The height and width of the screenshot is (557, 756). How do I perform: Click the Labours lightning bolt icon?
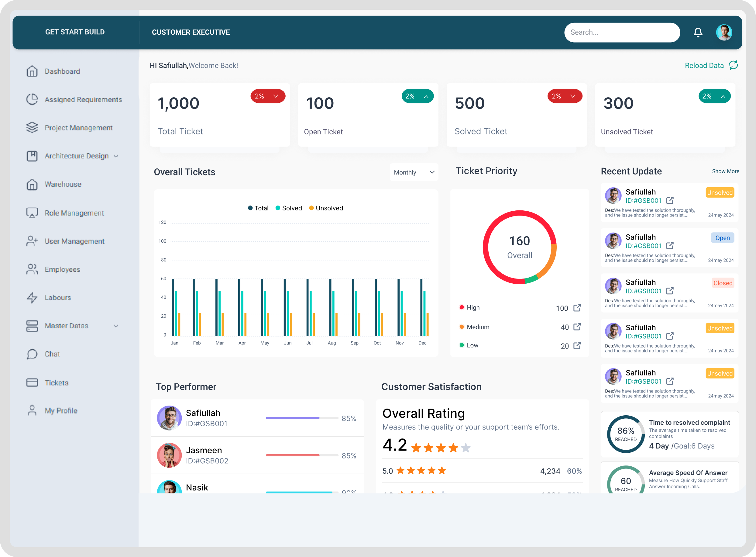click(x=32, y=297)
